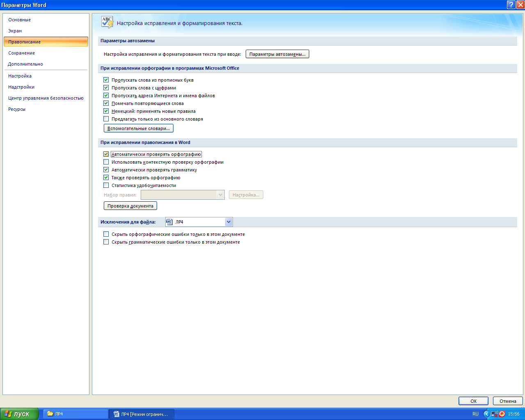Select Сохранение category
Image resolution: width=525 pixels, height=420 pixels.
click(x=46, y=53)
